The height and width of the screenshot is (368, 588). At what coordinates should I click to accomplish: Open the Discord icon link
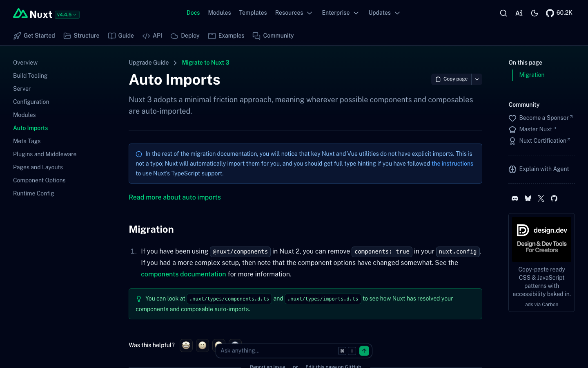pos(515,198)
